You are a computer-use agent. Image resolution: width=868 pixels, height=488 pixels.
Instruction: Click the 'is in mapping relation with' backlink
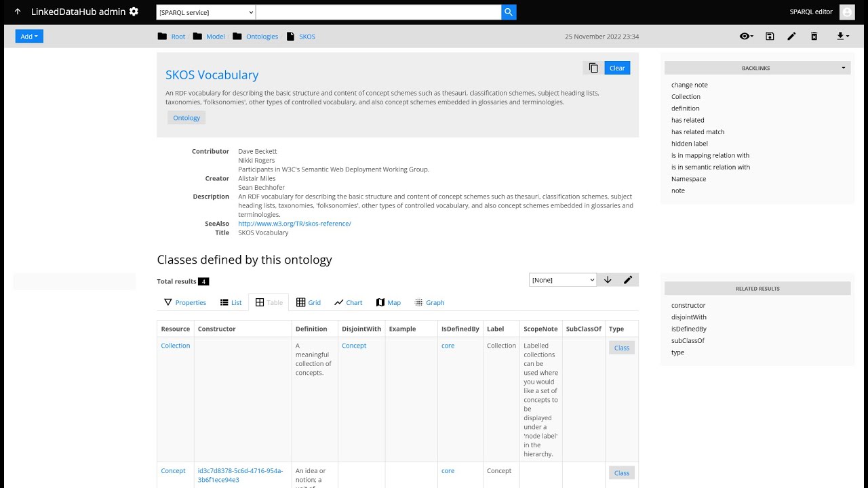pos(710,155)
